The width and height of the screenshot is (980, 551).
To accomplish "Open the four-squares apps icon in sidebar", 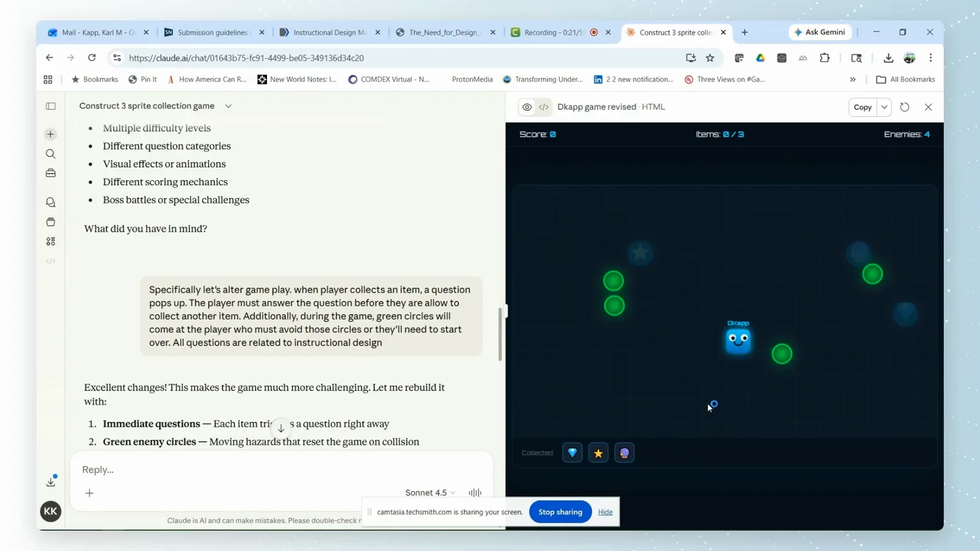I will point(51,241).
